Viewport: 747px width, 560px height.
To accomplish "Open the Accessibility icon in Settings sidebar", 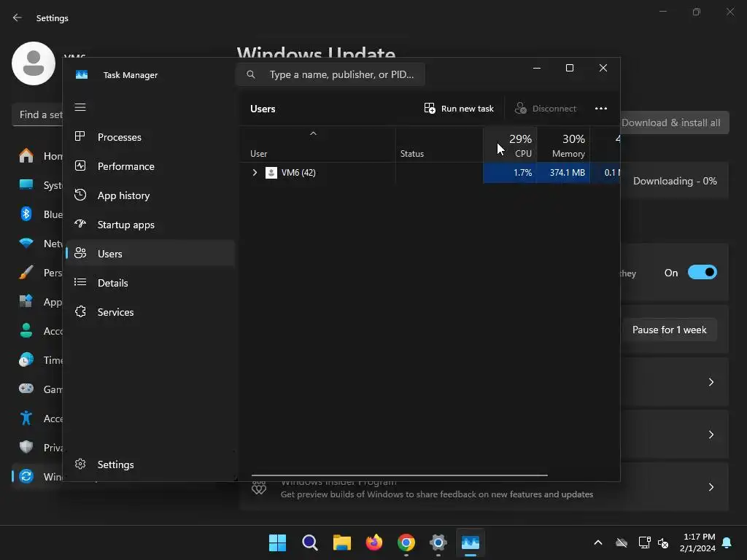I will [26, 418].
